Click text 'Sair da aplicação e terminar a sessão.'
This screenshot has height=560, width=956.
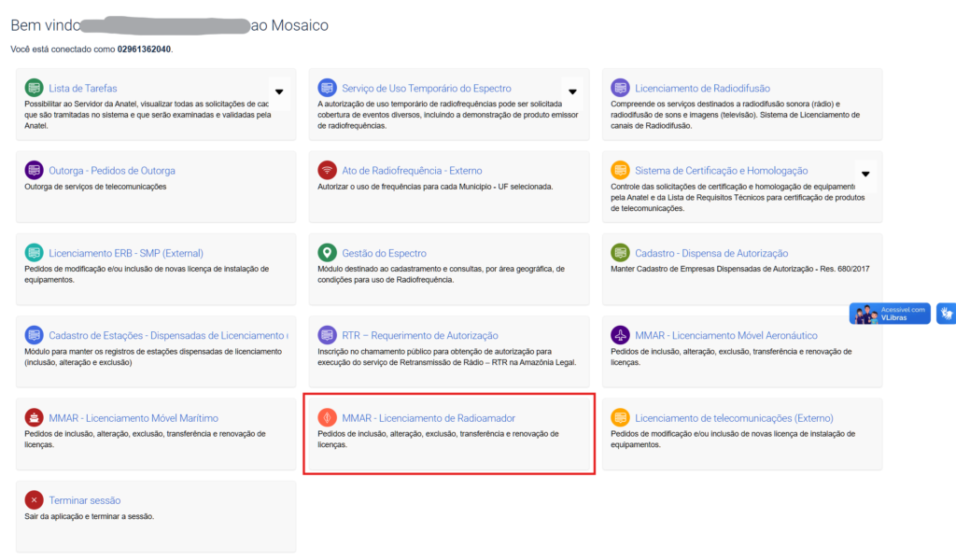click(89, 516)
